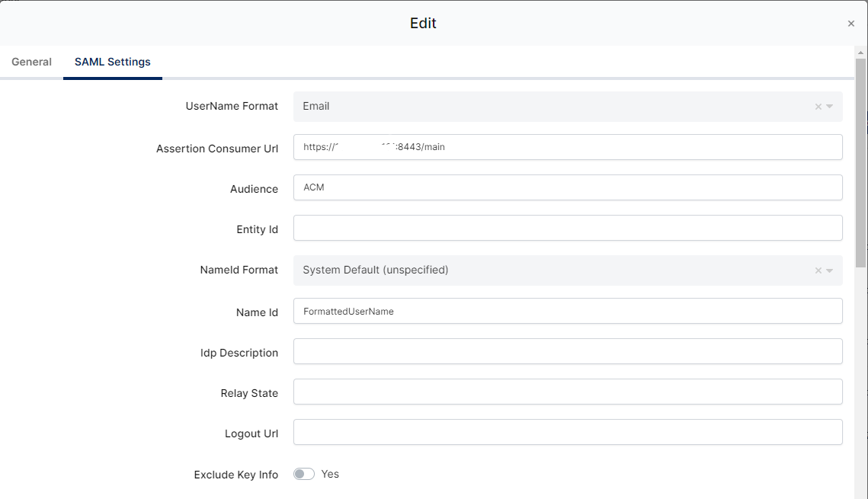This screenshot has height=499, width=868.
Task: Click the empty Entity Id field
Action: 567,228
